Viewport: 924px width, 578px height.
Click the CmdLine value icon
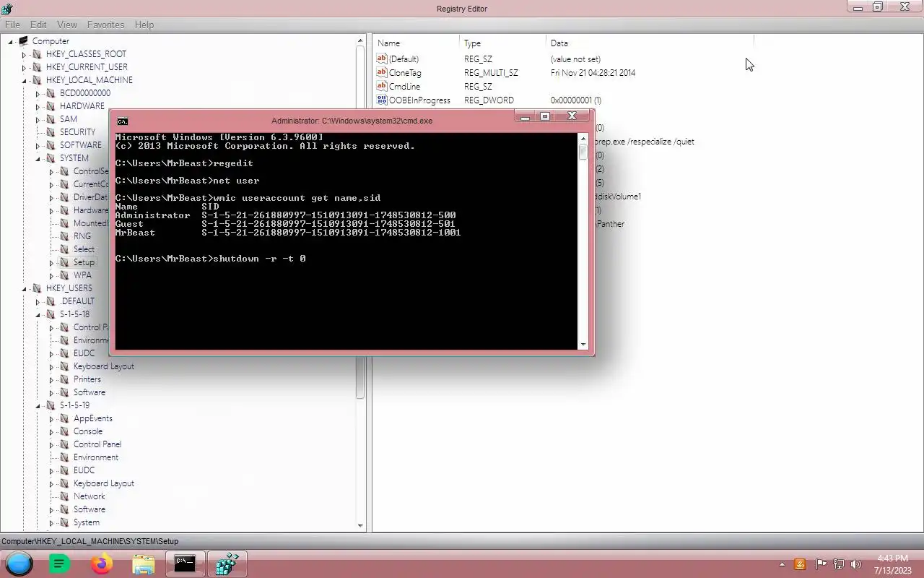click(382, 86)
